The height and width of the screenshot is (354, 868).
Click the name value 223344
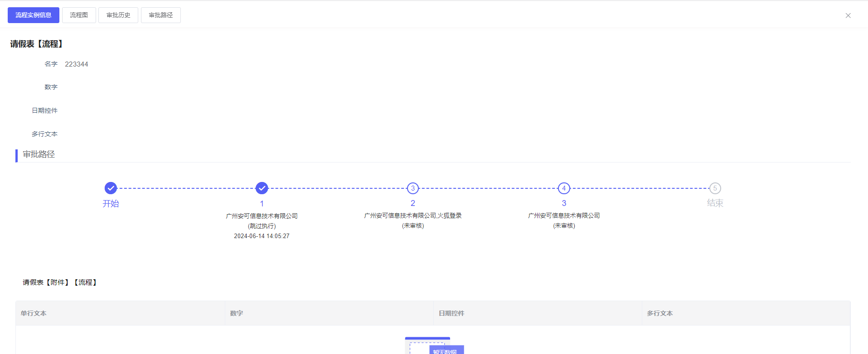click(x=77, y=64)
